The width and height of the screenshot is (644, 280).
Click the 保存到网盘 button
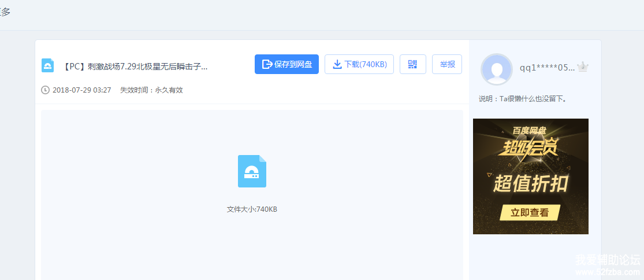tap(286, 64)
